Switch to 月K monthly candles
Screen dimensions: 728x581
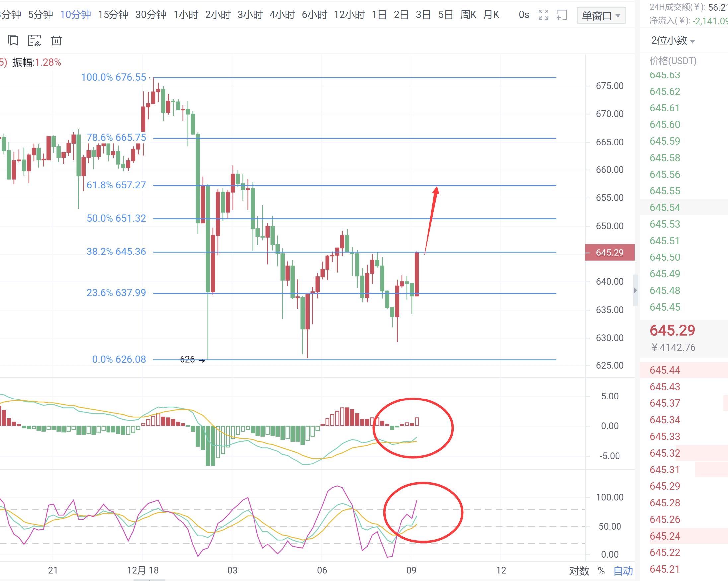491,15
